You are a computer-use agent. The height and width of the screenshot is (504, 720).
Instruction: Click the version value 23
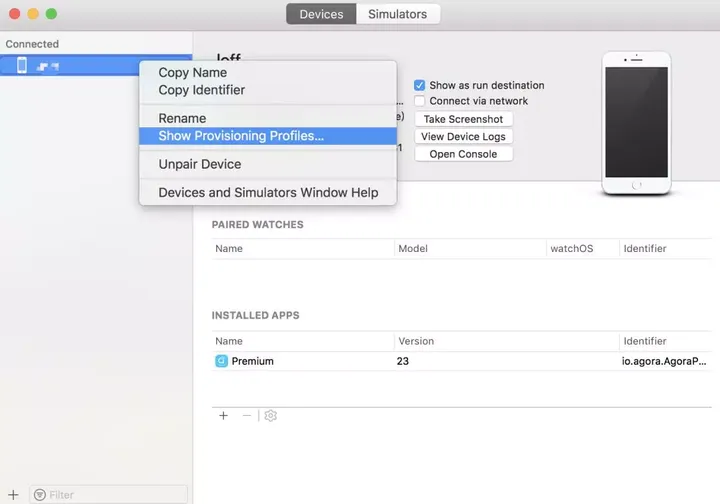point(403,361)
